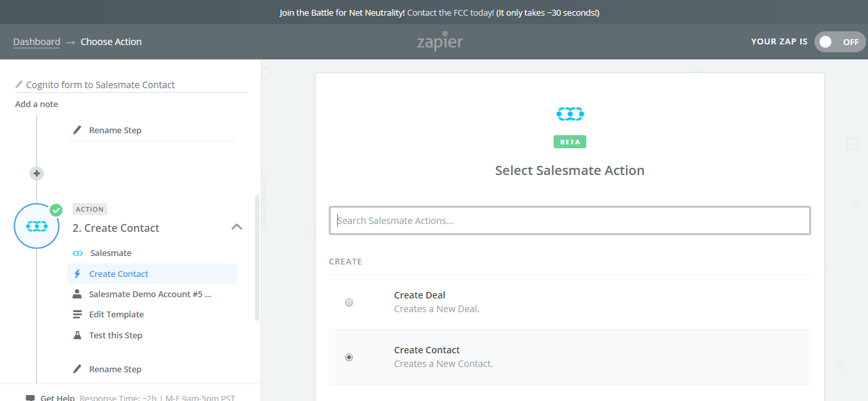Image resolution: width=868 pixels, height=401 pixels.
Task: Click Creates a New Contact description
Action: (443, 364)
